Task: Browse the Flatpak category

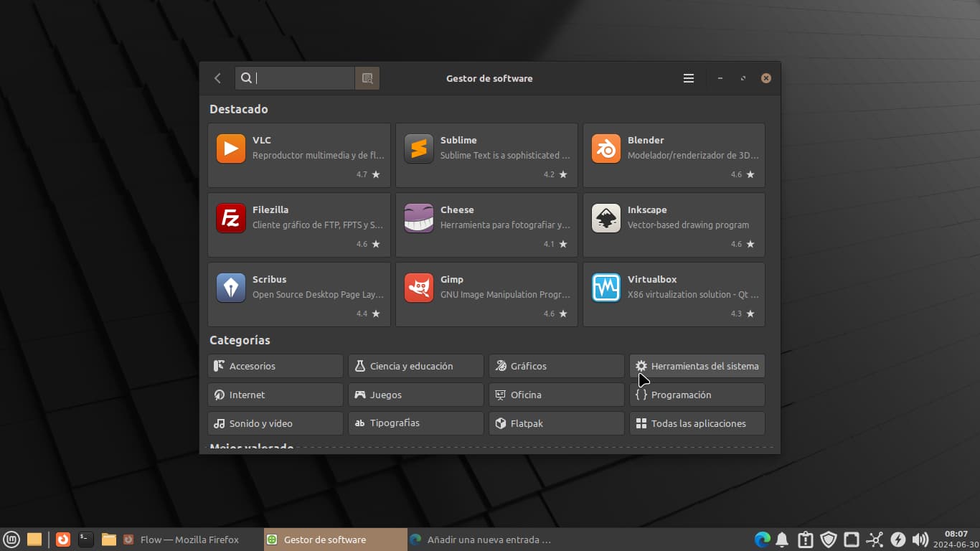Action: pos(557,423)
